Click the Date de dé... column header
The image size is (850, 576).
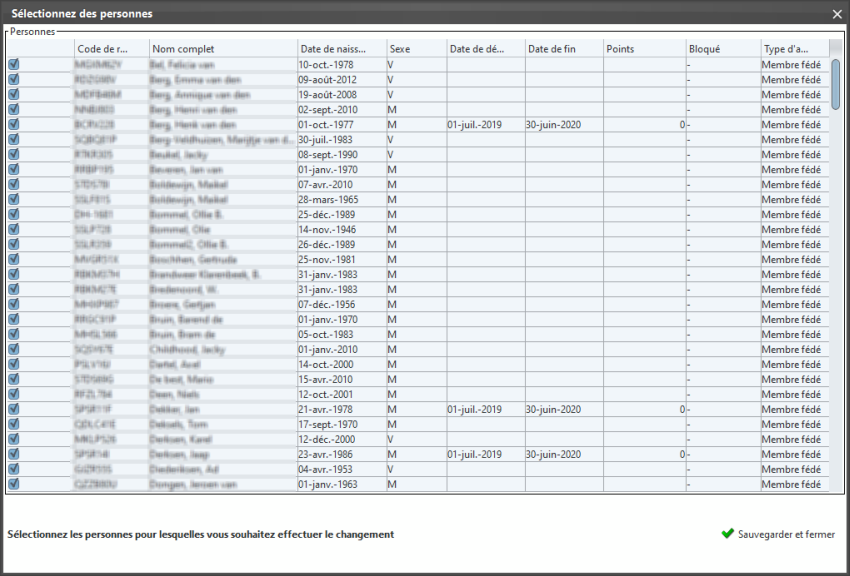pyautogui.click(x=486, y=49)
